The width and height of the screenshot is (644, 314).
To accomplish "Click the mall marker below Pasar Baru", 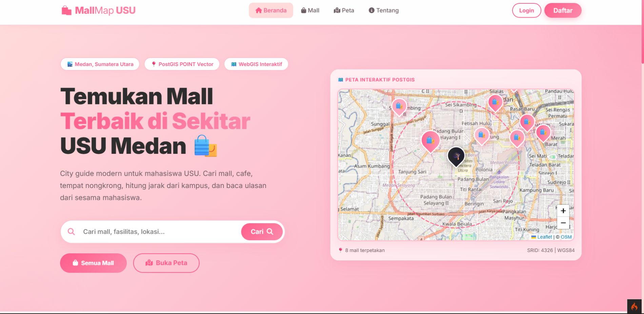I will 527,123.
